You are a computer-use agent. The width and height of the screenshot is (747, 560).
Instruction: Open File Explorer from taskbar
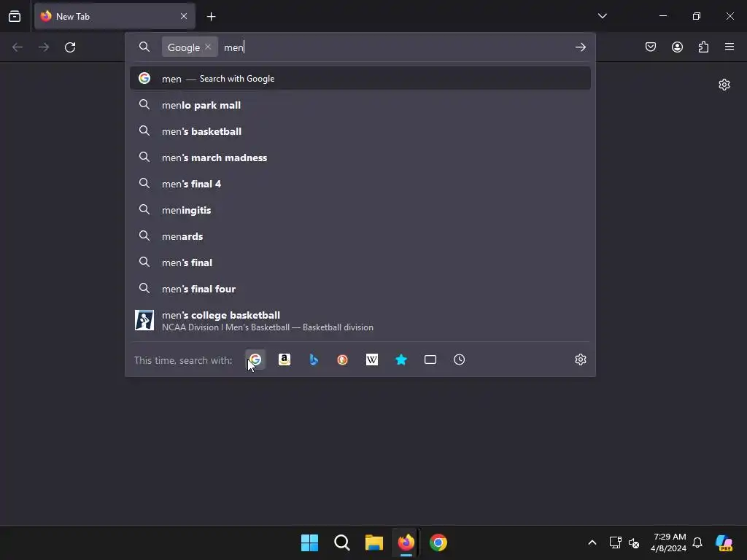pos(374,542)
